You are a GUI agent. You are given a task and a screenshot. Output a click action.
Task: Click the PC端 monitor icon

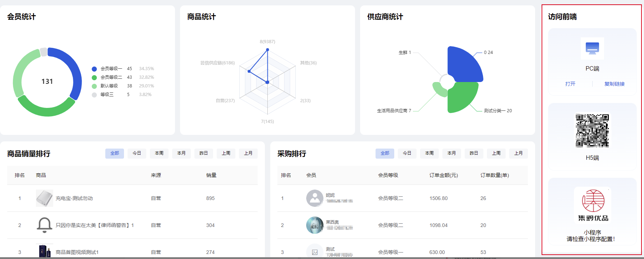click(592, 49)
